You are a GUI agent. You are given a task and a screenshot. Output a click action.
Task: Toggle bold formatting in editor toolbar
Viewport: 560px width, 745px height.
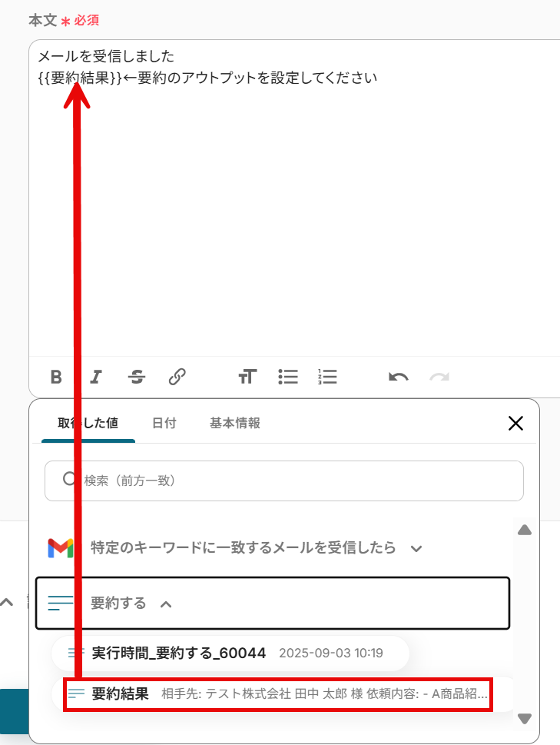tap(56, 377)
